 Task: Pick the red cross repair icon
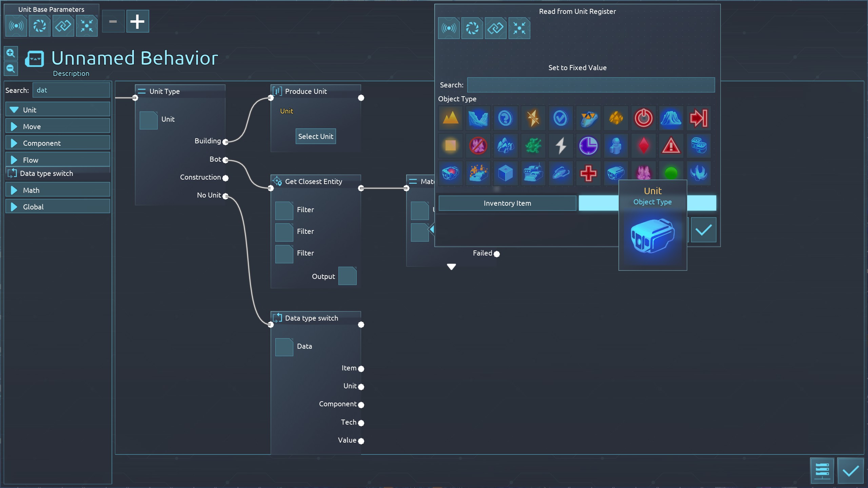(588, 174)
